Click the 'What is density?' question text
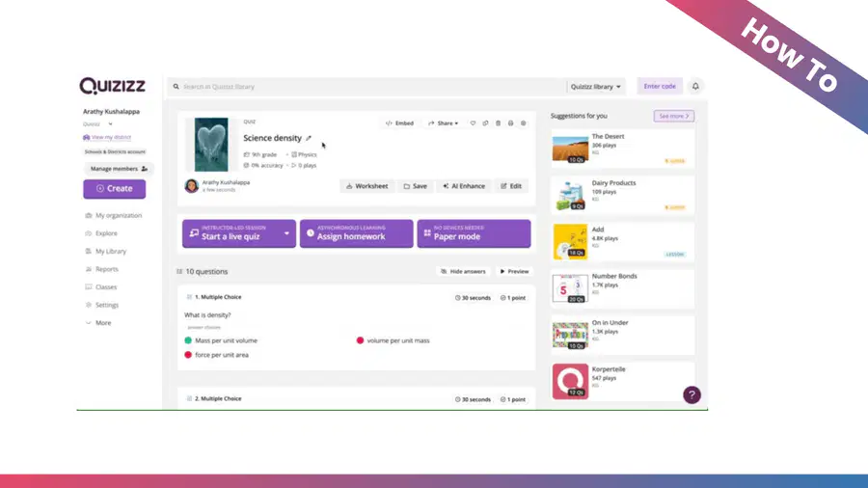 pyautogui.click(x=207, y=315)
